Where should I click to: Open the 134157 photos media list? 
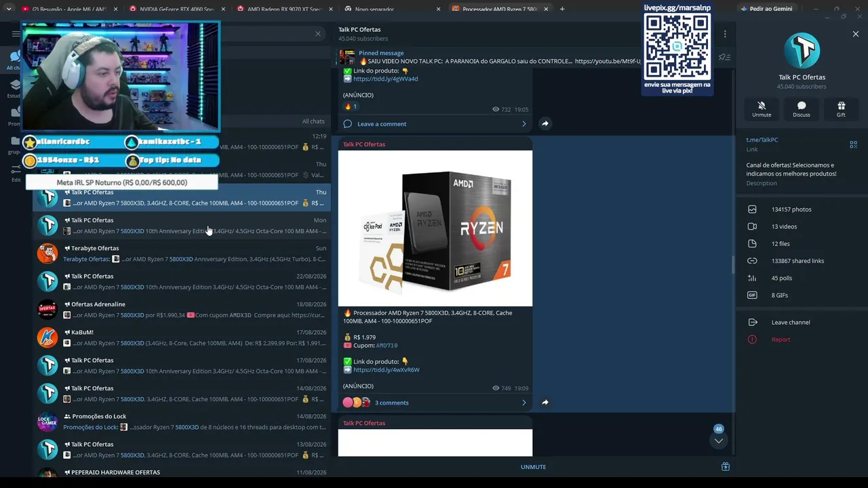click(801, 209)
